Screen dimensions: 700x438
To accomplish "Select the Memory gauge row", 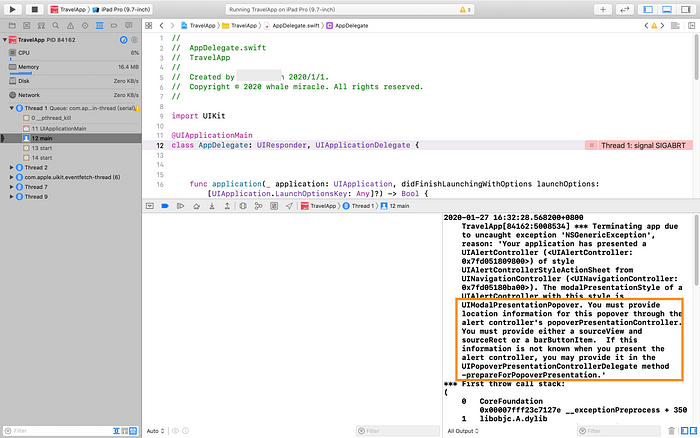I will pyautogui.click(x=74, y=67).
